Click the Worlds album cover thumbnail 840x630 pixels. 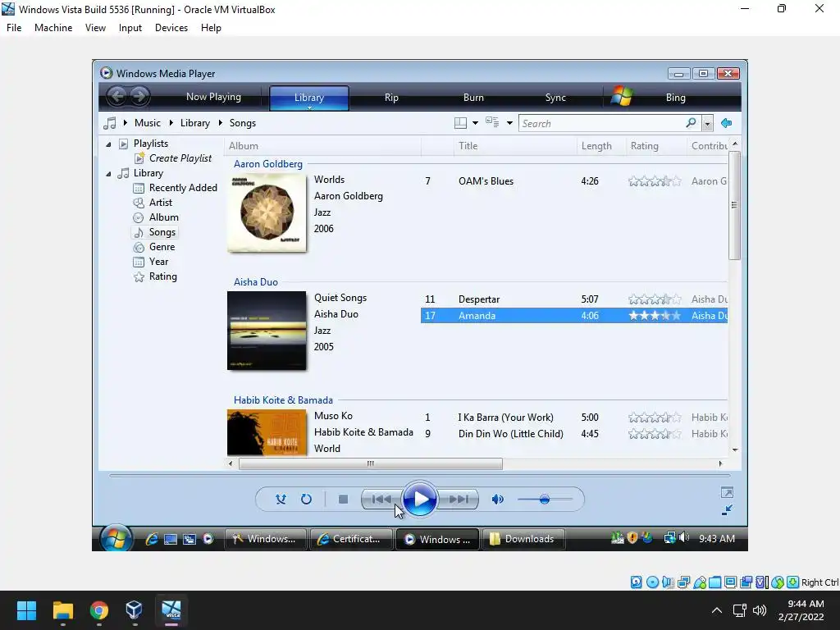click(x=267, y=212)
